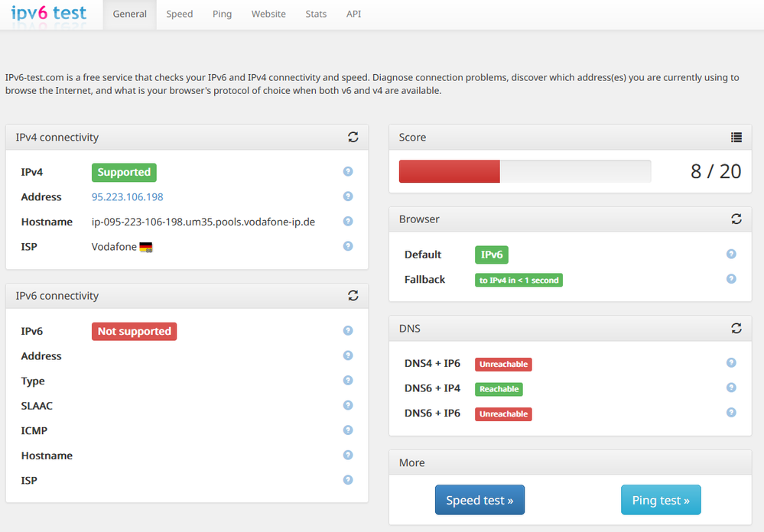
Task: Open help icon for IPv6 Hostname row
Action: click(348, 455)
